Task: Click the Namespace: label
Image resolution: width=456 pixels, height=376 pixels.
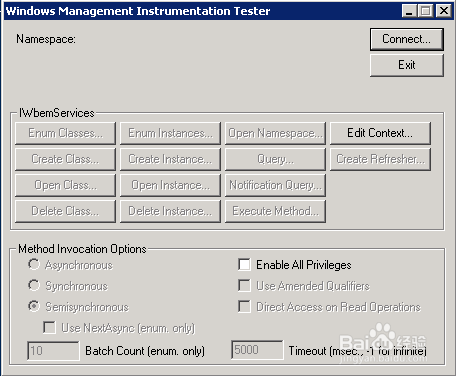Action: [x=46, y=39]
